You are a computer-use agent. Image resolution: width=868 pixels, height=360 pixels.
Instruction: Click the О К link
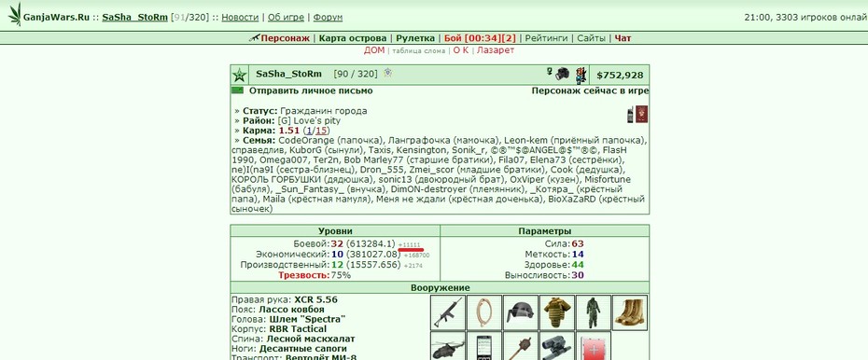(x=460, y=50)
